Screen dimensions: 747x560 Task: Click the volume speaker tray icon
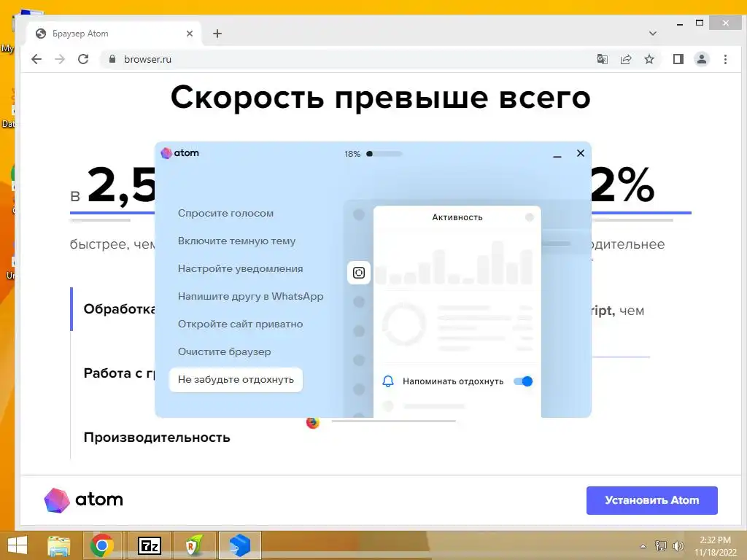[678, 545]
